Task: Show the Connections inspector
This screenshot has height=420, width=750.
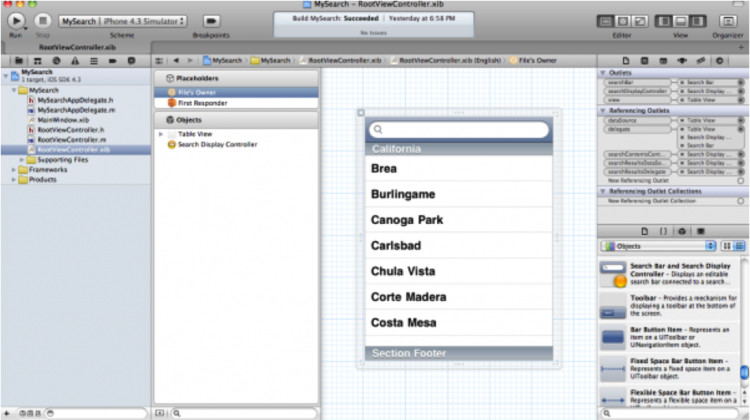Action: pos(719,61)
